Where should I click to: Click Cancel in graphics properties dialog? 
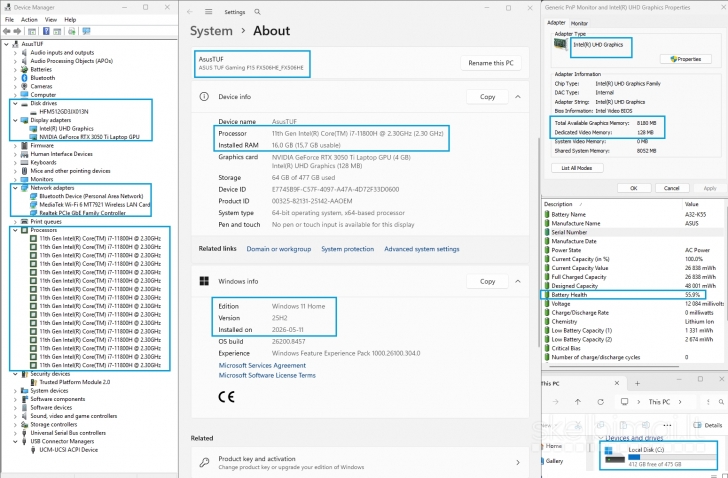(671, 188)
